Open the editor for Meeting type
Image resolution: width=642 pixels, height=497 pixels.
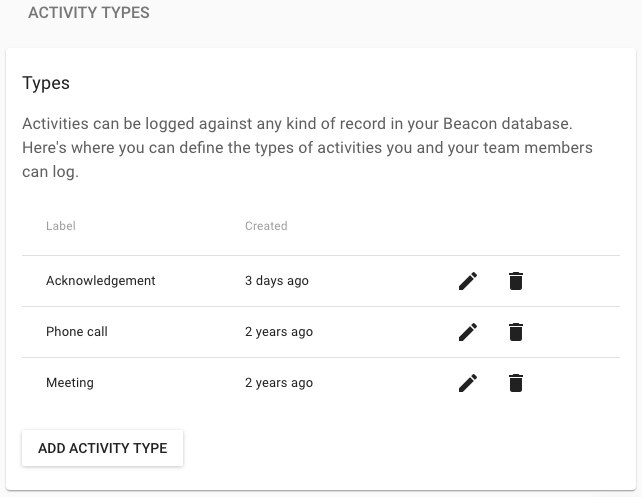click(467, 383)
